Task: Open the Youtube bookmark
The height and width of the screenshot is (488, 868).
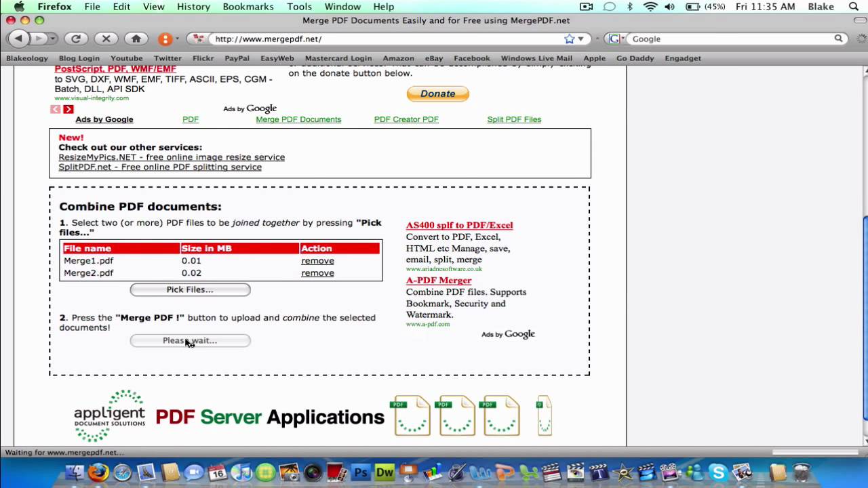Action: [x=126, y=58]
